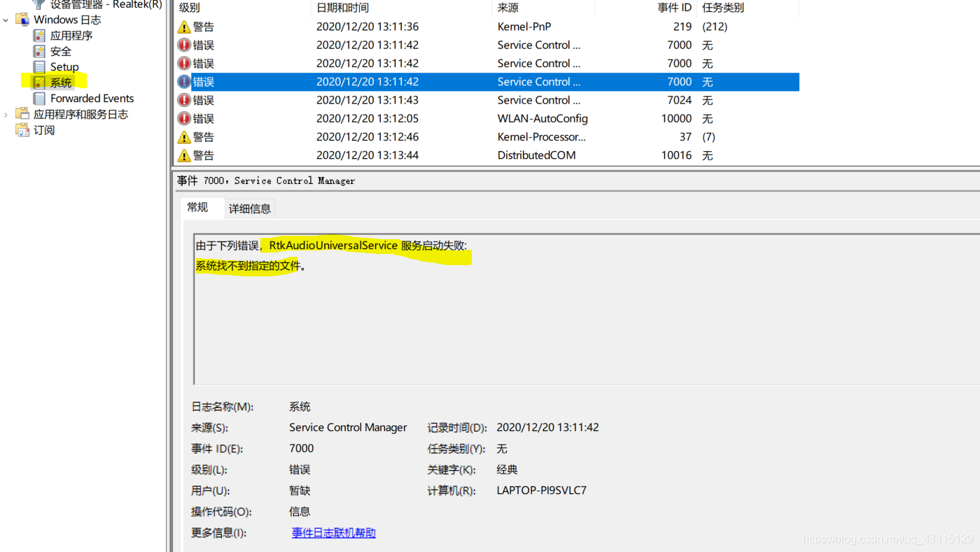Select the Kernel-Processor event 37 row

pos(486,136)
